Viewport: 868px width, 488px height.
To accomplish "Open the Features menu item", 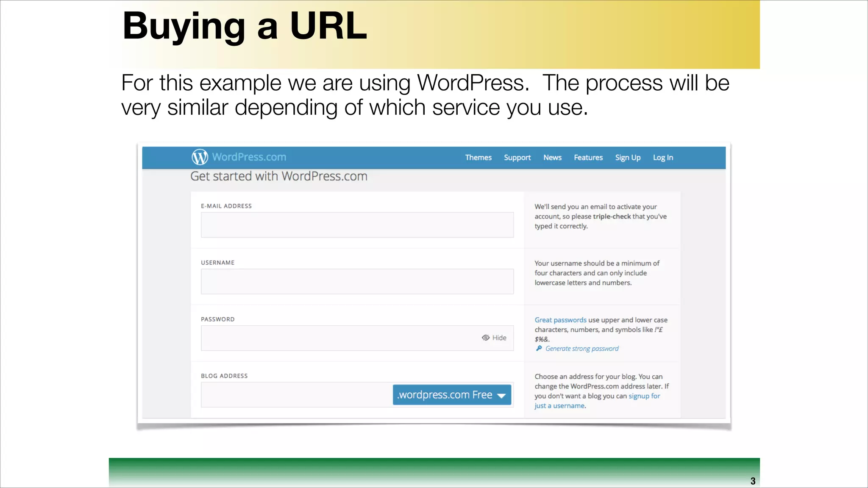I will [x=588, y=158].
